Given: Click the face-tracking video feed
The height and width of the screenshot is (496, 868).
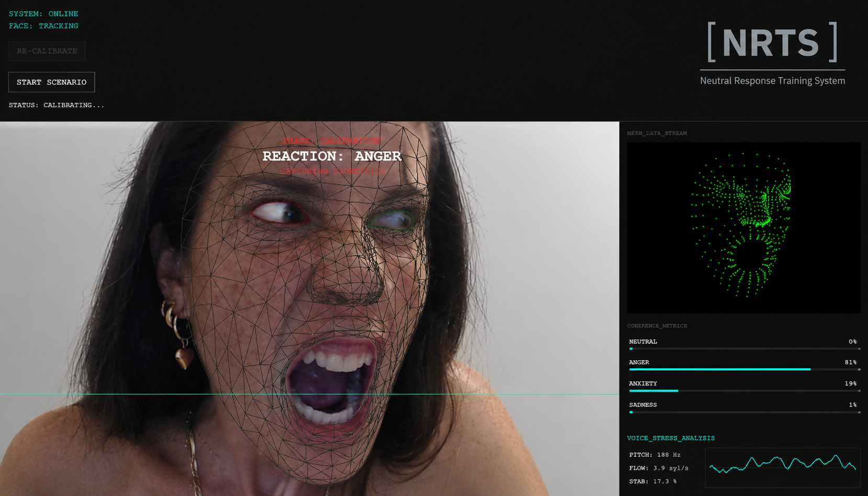Looking at the screenshot, I should point(309,309).
